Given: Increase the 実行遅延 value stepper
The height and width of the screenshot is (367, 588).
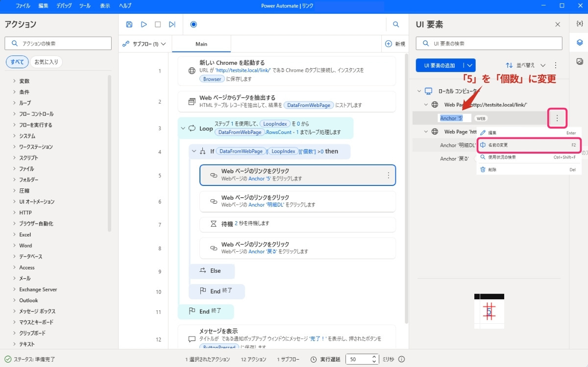Looking at the screenshot, I should pyautogui.click(x=375, y=357).
